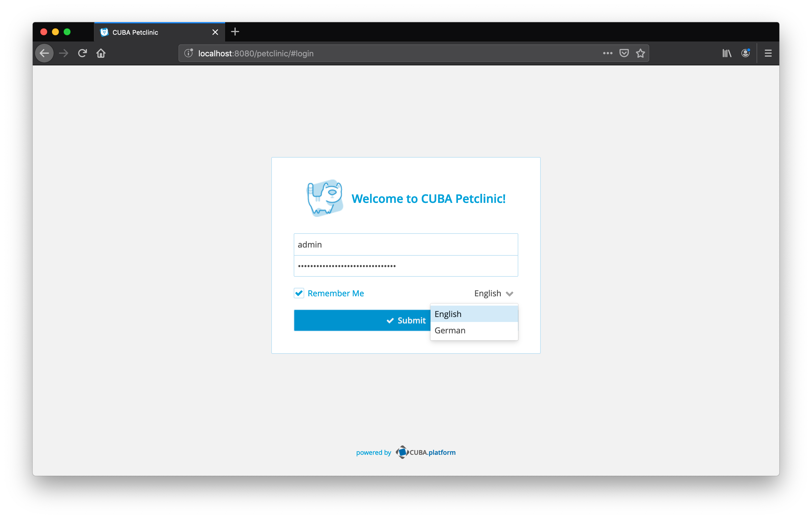Click the Firefox account profile icon

745,53
